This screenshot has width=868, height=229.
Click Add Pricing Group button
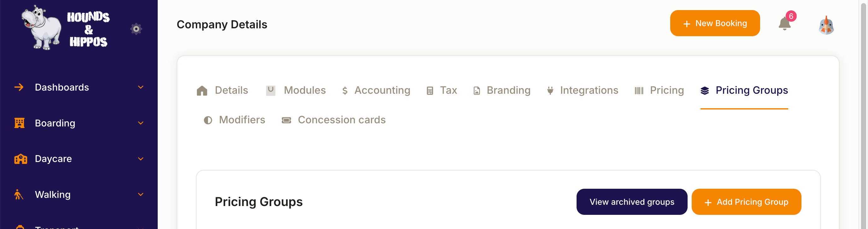(x=746, y=202)
